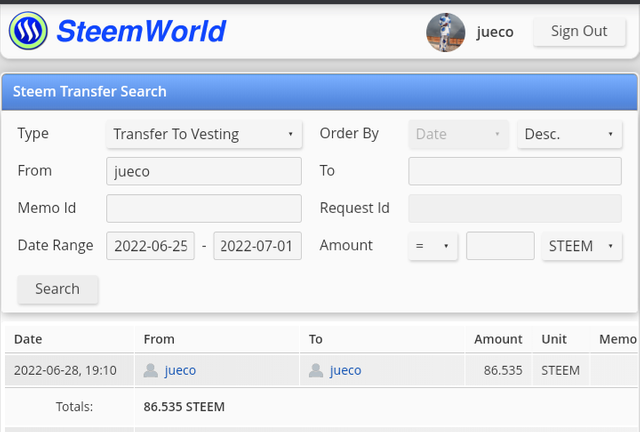Click user icon in To column
Viewport: 640px width, 432px height.
point(316,370)
